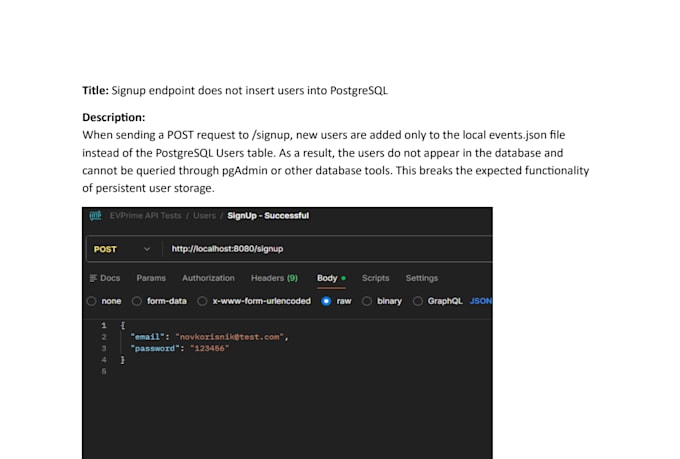Select the raw body type
This screenshot has height=459, width=680.
tap(337, 301)
